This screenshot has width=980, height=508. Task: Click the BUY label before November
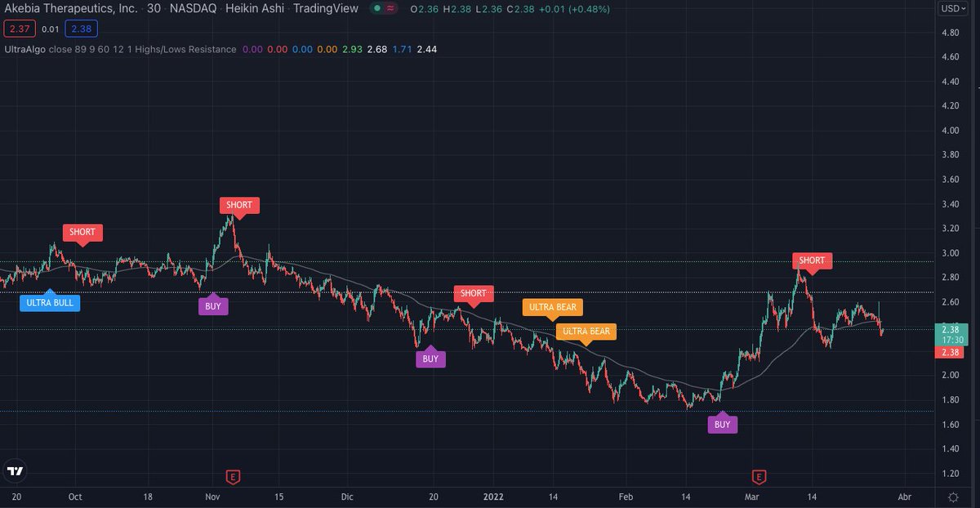pyautogui.click(x=212, y=306)
